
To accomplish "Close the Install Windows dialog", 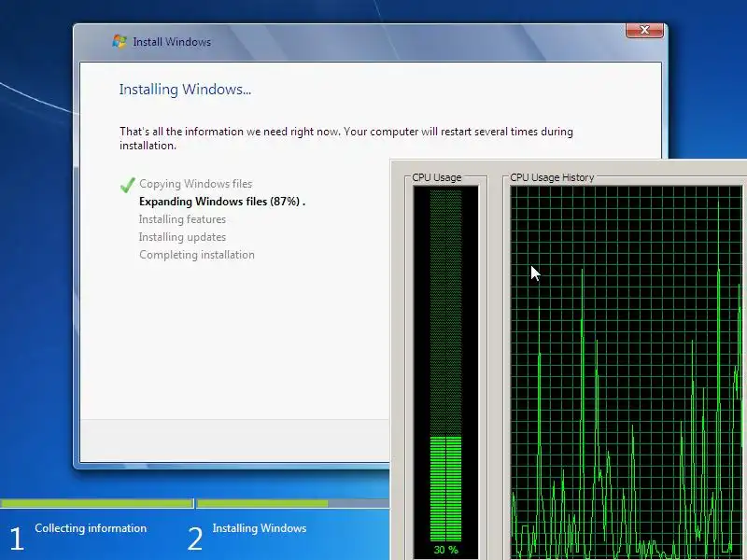I will click(644, 30).
